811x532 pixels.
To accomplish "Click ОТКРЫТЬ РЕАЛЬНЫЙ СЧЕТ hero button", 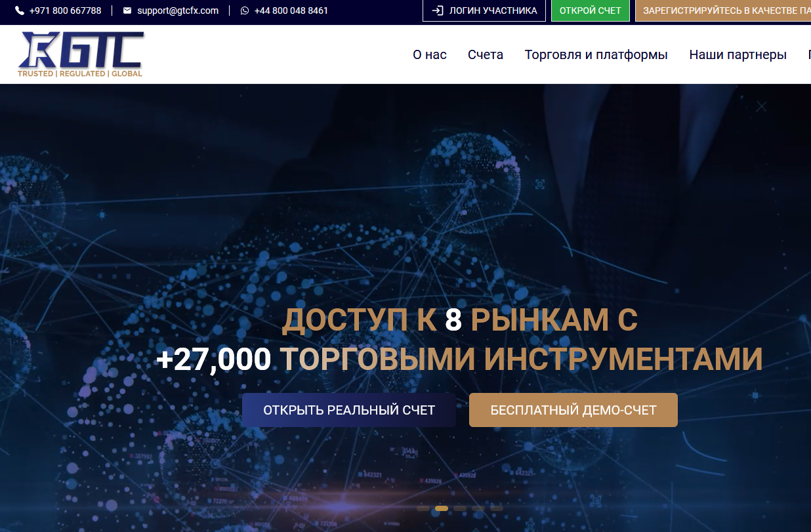I will tap(349, 410).
